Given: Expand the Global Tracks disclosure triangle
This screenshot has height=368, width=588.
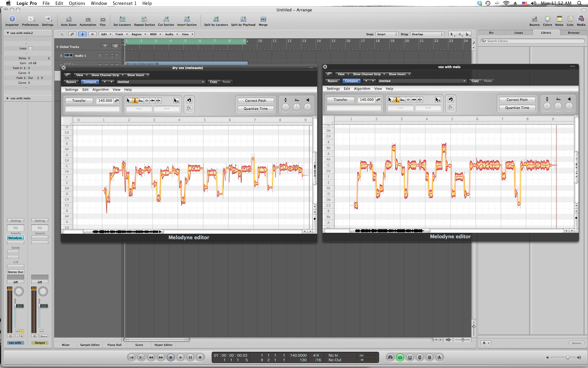Looking at the screenshot, I should (58, 47).
